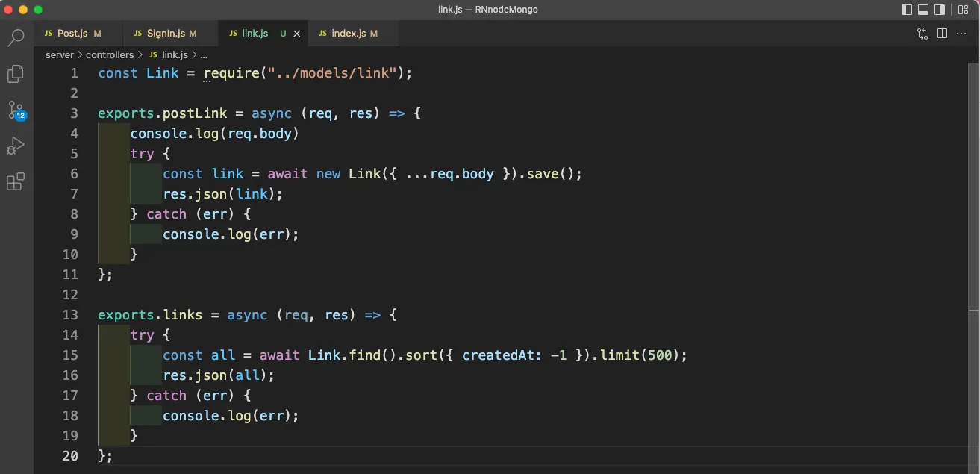Screen dimensions: 980x474
Task: Expand the controllers breadcrumb segment
Action: (x=110, y=55)
